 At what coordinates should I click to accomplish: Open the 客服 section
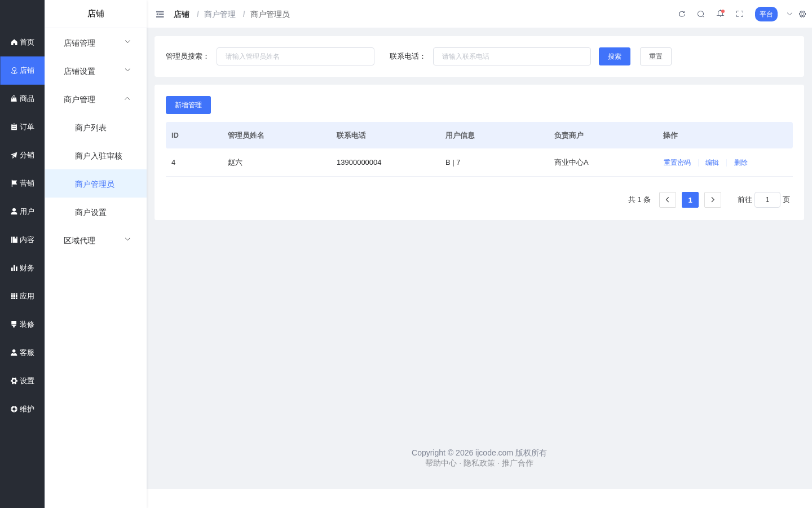pyautogui.click(x=23, y=353)
